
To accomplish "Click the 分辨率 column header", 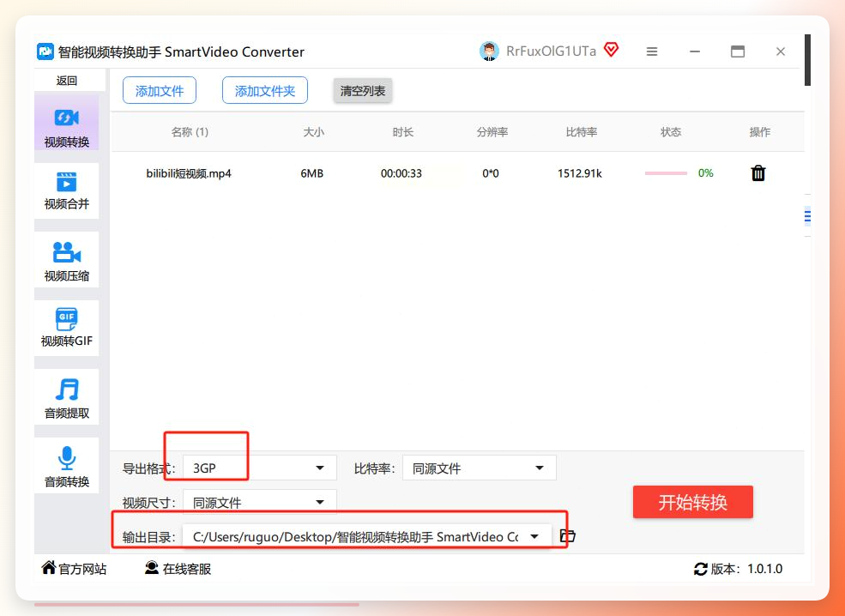I will [x=492, y=132].
